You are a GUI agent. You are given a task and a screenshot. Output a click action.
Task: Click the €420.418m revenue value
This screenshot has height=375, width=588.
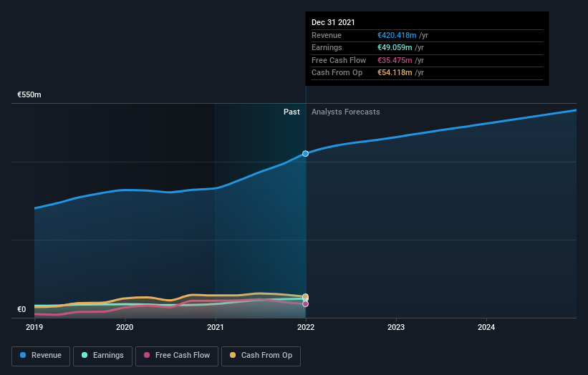[x=397, y=35]
